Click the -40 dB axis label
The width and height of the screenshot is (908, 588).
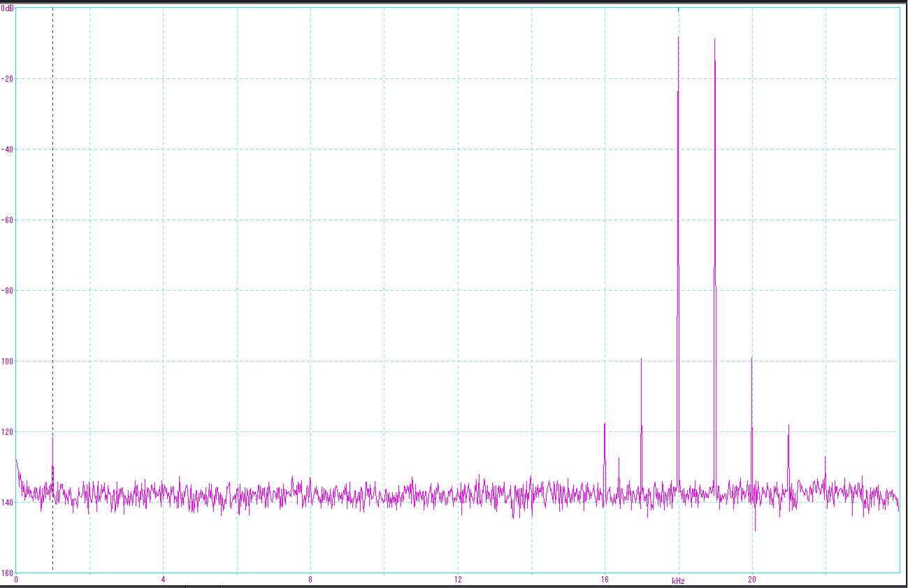pos(7,149)
